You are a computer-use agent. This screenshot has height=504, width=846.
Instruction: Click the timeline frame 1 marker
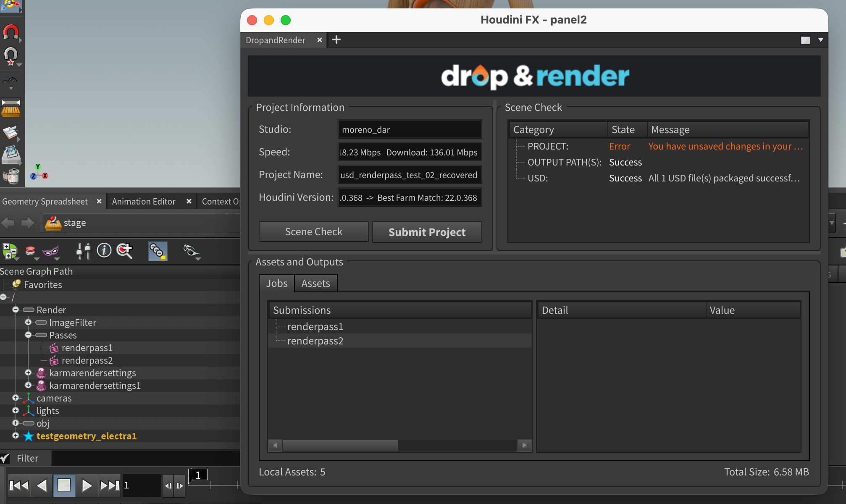(x=198, y=475)
